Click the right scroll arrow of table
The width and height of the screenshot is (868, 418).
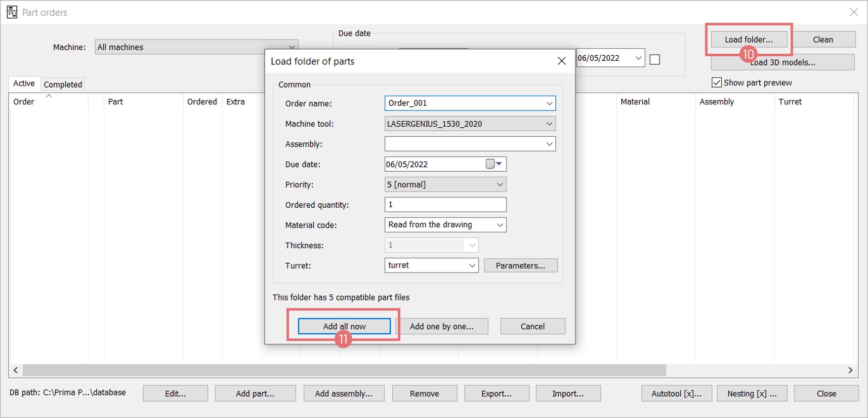pyautogui.click(x=850, y=370)
